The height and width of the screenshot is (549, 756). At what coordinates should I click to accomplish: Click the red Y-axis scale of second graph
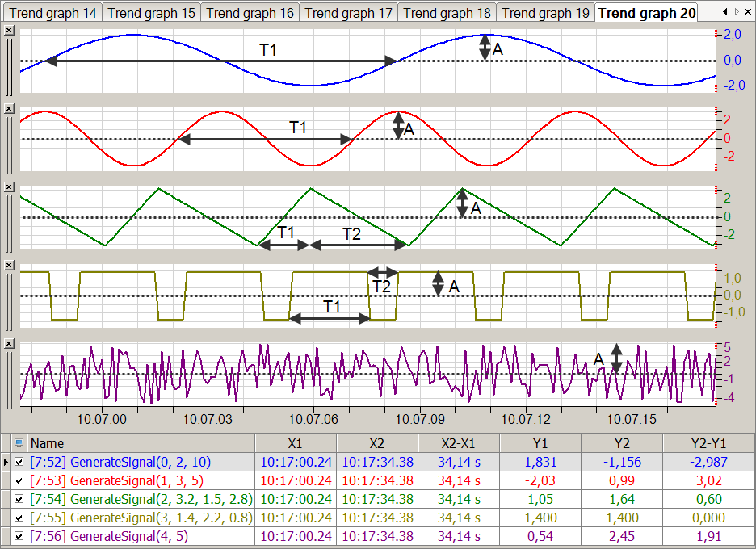727,139
